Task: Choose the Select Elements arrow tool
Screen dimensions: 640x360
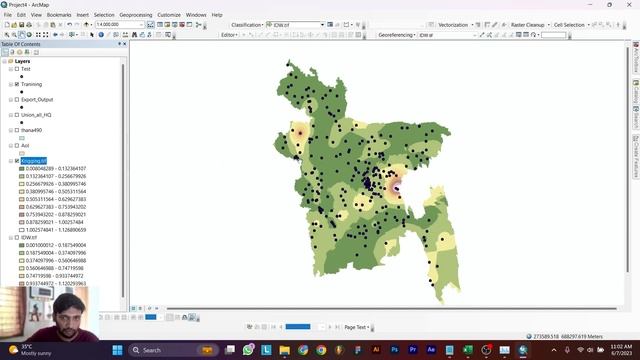Action: click(92, 35)
